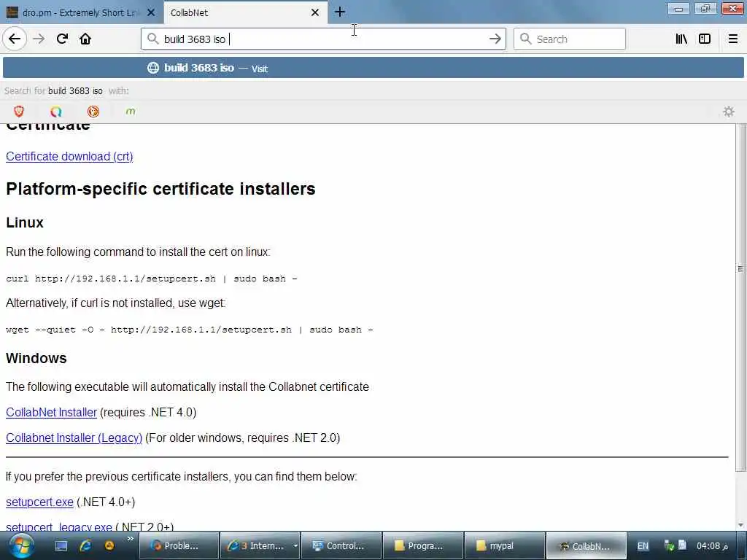The width and height of the screenshot is (747, 560).
Task: Click in the address bar text field
Action: [x=324, y=39]
